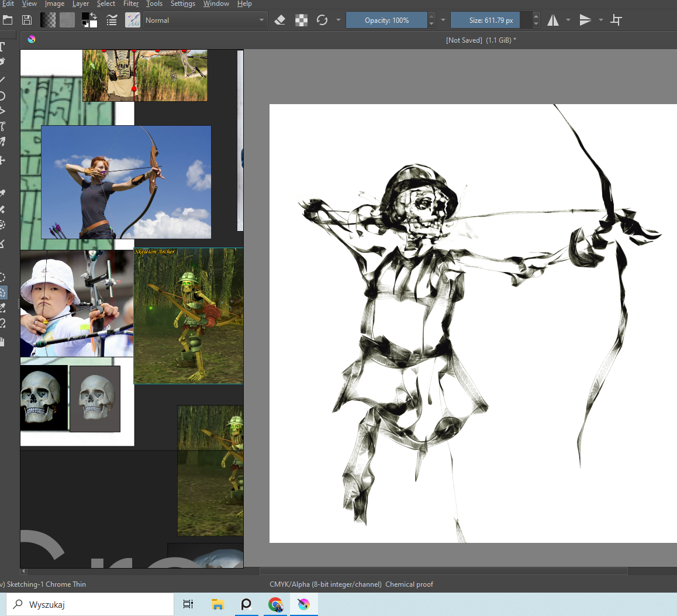Screen dimensions: 677x616
Task: Select the Text tool in toolbox
Action: pyautogui.click(x=3, y=47)
